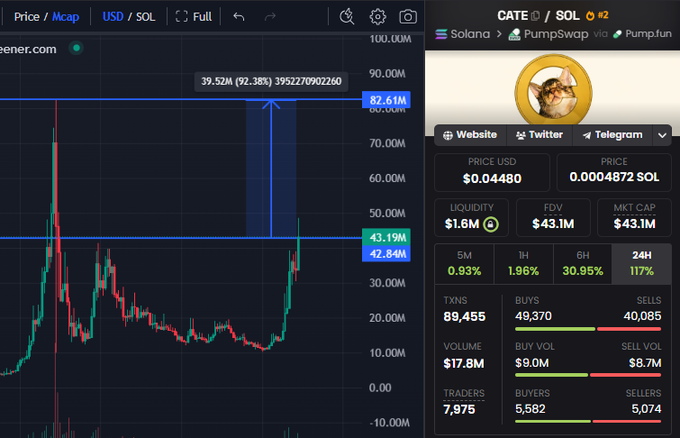Switch chart to Mcap mode
Screen dimensions: 680x438
[65, 17]
